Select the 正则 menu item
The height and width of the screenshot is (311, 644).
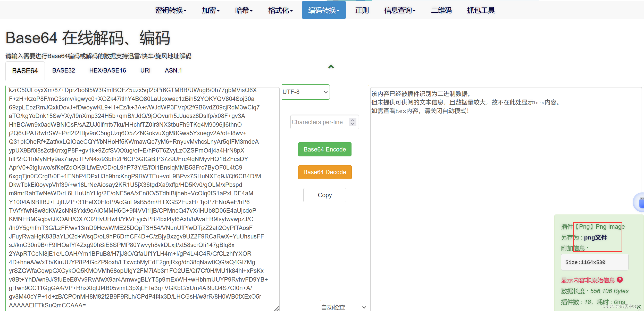[x=362, y=10]
